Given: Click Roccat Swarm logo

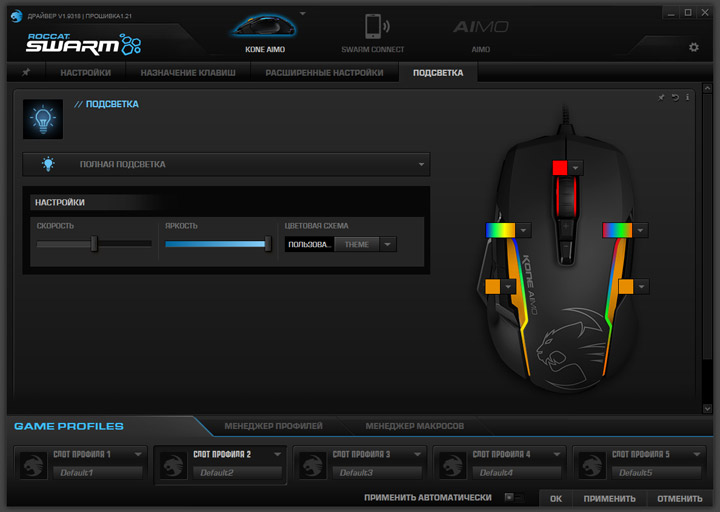Looking at the screenshot, I should pos(84,44).
